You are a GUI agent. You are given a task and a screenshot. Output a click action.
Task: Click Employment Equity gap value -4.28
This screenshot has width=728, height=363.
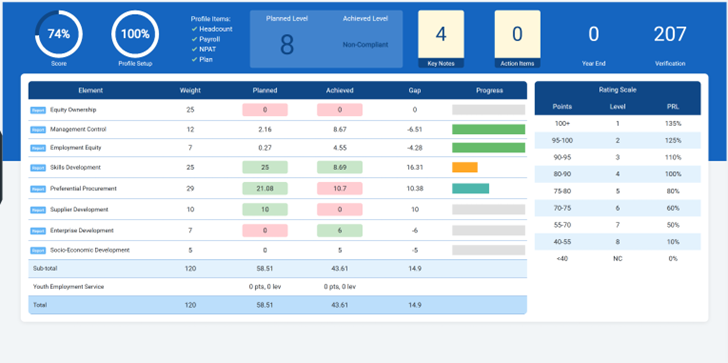pyautogui.click(x=415, y=148)
